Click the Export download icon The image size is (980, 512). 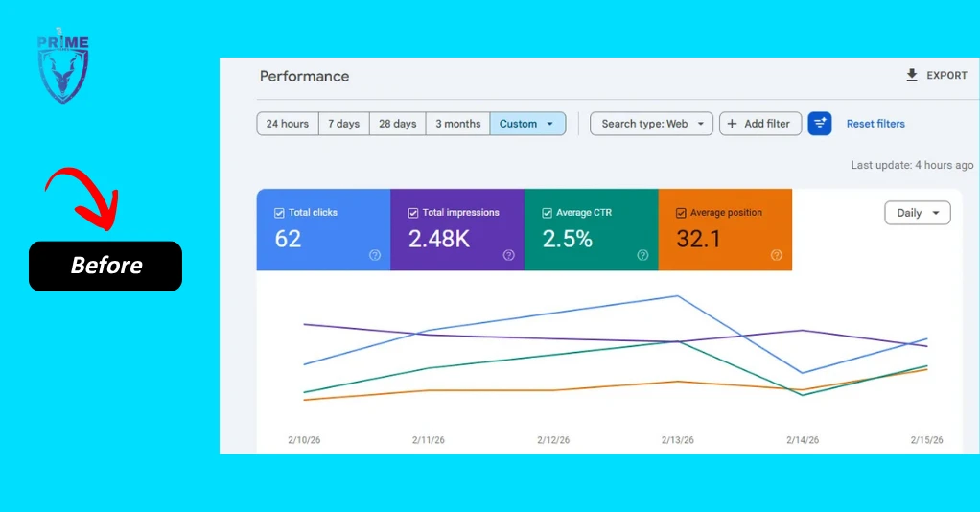point(912,75)
